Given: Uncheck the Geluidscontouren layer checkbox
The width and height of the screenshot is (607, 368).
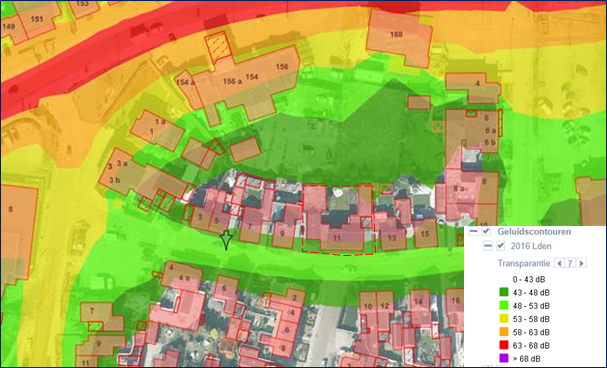Looking at the screenshot, I should 486,231.
